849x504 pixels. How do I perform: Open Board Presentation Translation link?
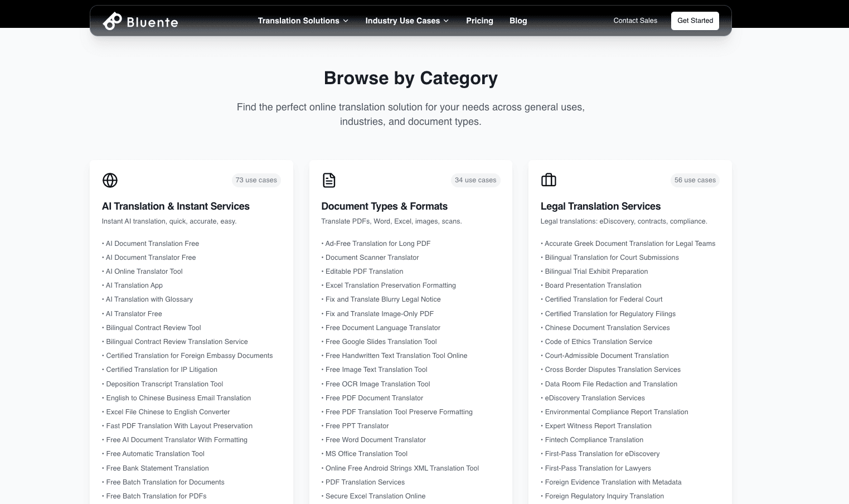[593, 285]
